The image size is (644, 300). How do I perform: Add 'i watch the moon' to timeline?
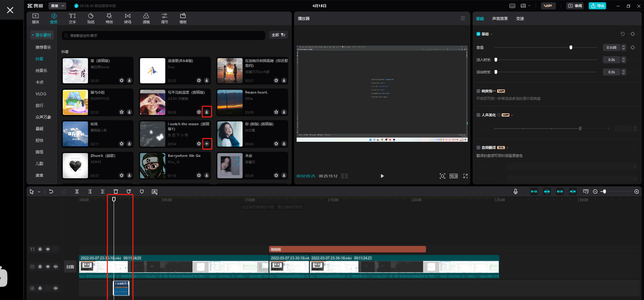click(207, 144)
